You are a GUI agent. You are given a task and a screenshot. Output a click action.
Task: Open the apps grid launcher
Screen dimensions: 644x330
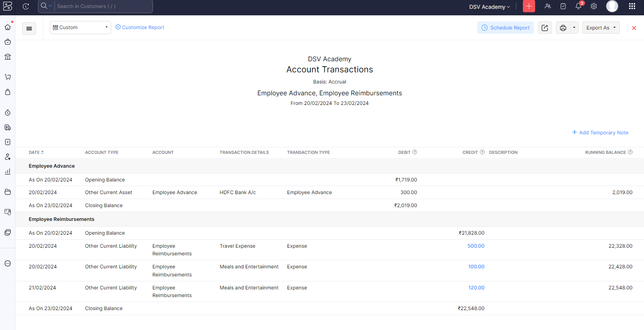(632, 7)
